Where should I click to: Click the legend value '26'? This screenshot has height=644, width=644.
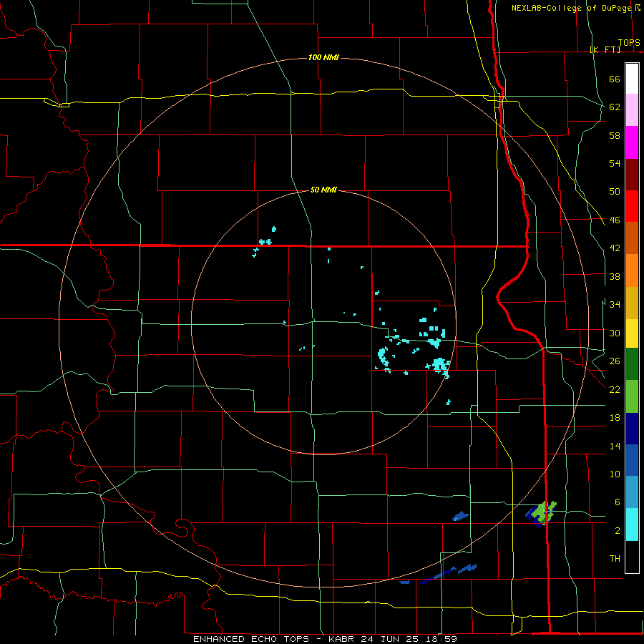[615, 361]
